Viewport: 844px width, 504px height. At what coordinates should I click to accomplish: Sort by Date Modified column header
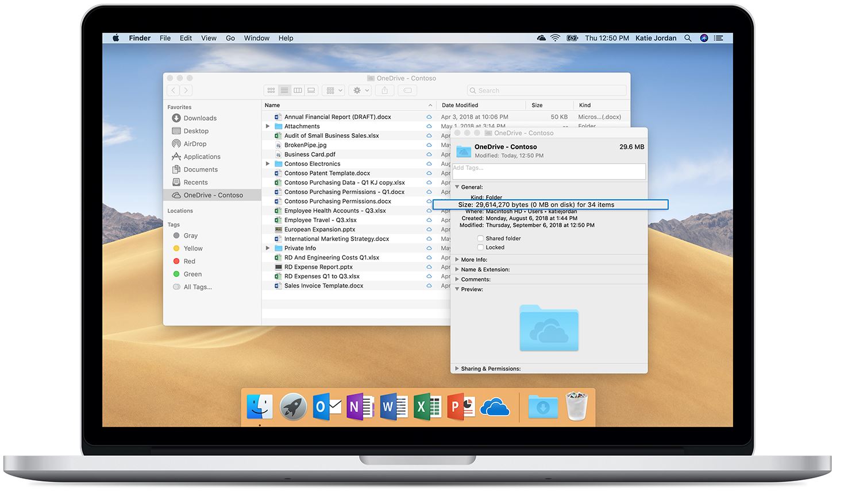click(x=481, y=105)
